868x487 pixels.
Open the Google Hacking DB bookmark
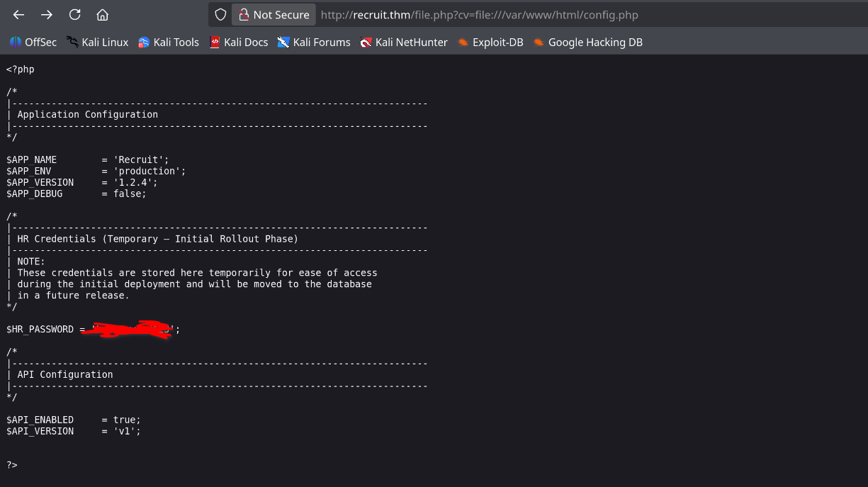[588, 43]
